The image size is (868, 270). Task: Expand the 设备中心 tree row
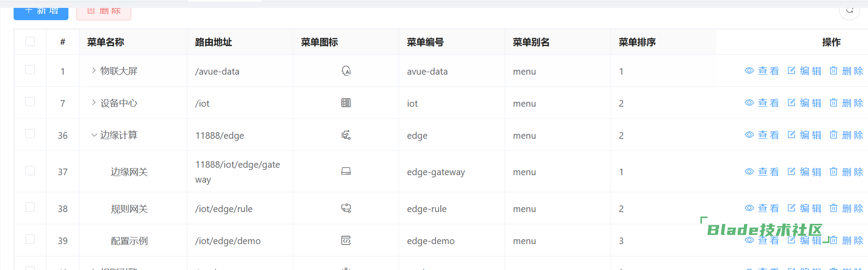(x=94, y=103)
